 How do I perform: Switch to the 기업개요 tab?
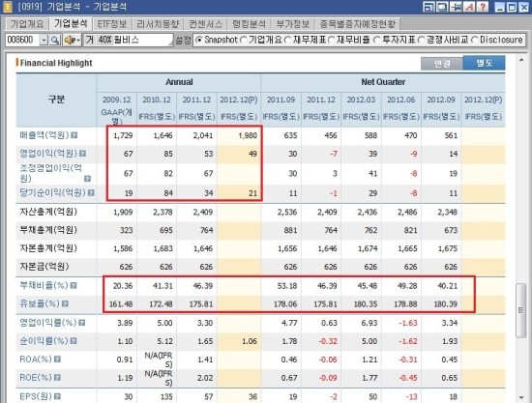(27, 24)
